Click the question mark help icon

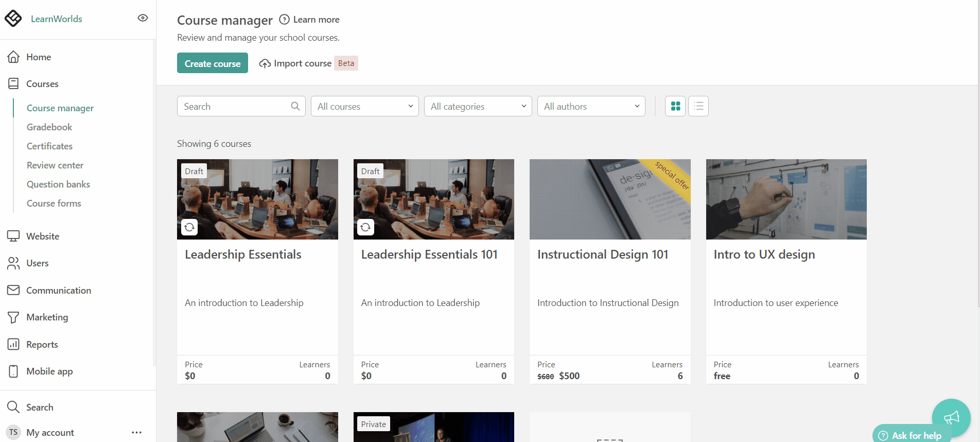point(284,20)
